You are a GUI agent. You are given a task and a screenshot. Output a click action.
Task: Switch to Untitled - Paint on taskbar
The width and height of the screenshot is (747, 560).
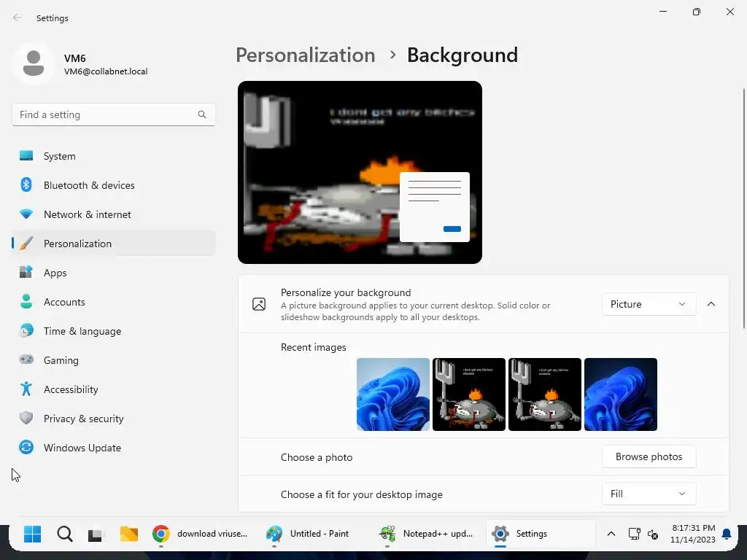[308, 534]
